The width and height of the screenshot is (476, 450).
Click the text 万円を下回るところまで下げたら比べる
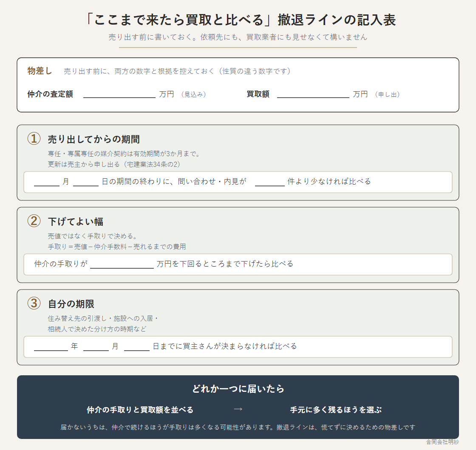225,264
